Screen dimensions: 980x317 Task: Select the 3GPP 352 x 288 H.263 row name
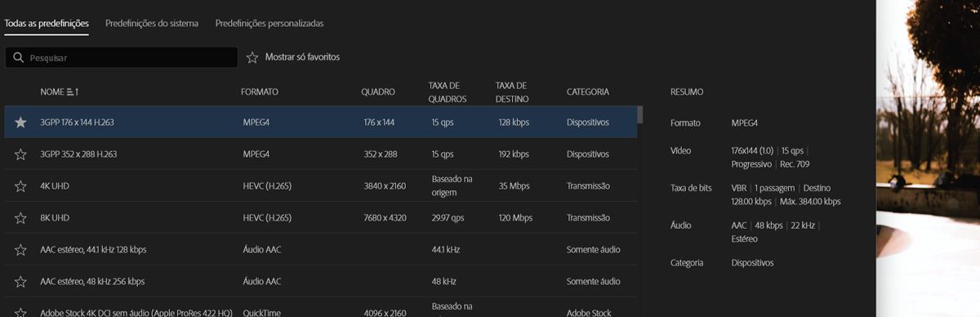(x=78, y=154)
